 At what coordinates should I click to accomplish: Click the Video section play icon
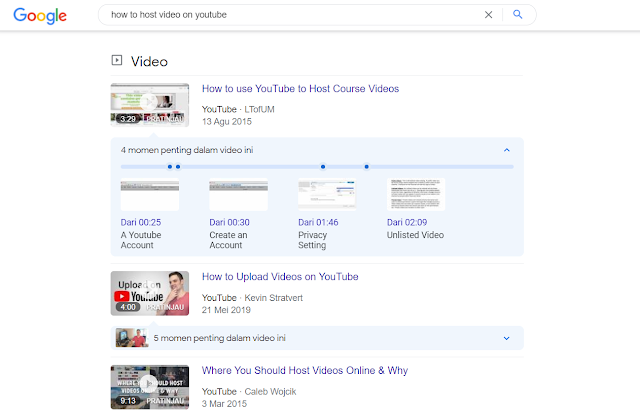(117, 60)
